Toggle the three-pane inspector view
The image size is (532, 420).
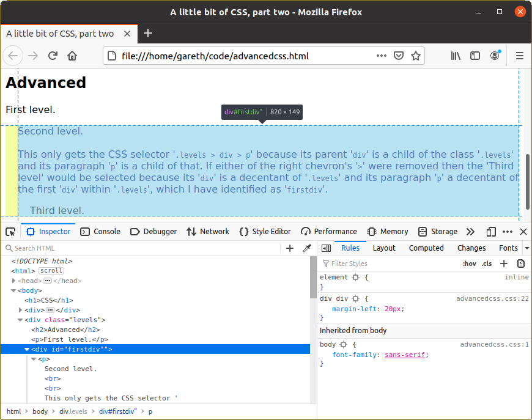326,248
